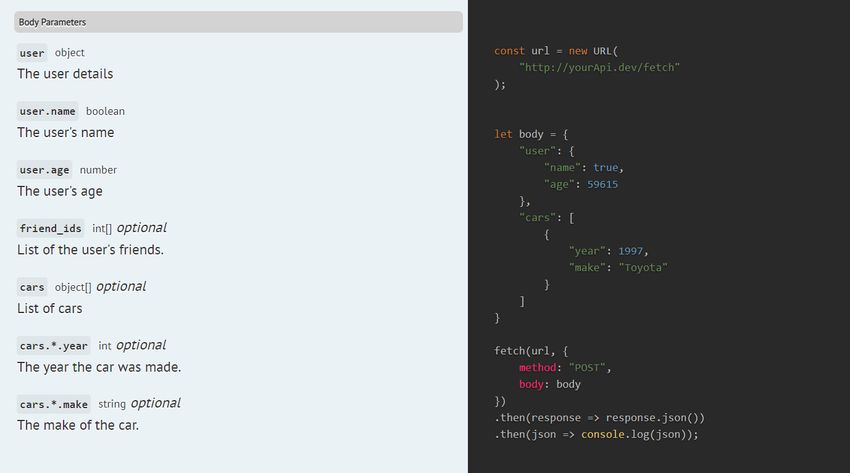
Task: Click 'The make of the car.' description
Action: [78, 425]
